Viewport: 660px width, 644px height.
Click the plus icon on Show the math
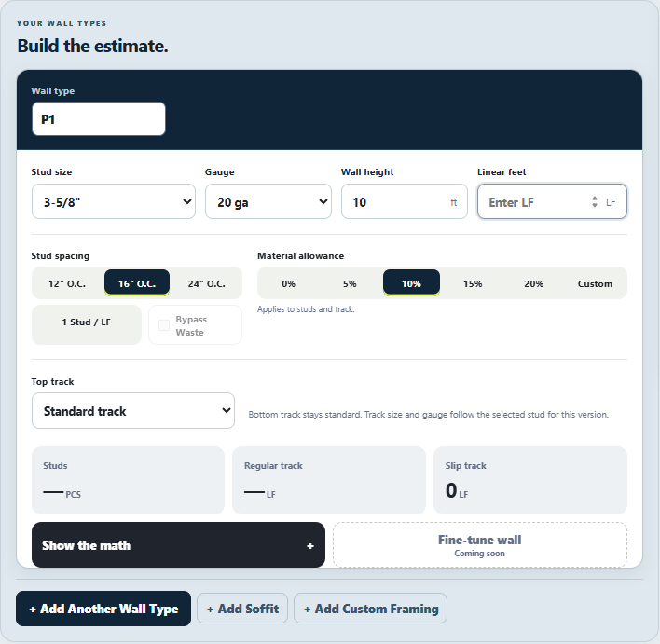point(310,546)
